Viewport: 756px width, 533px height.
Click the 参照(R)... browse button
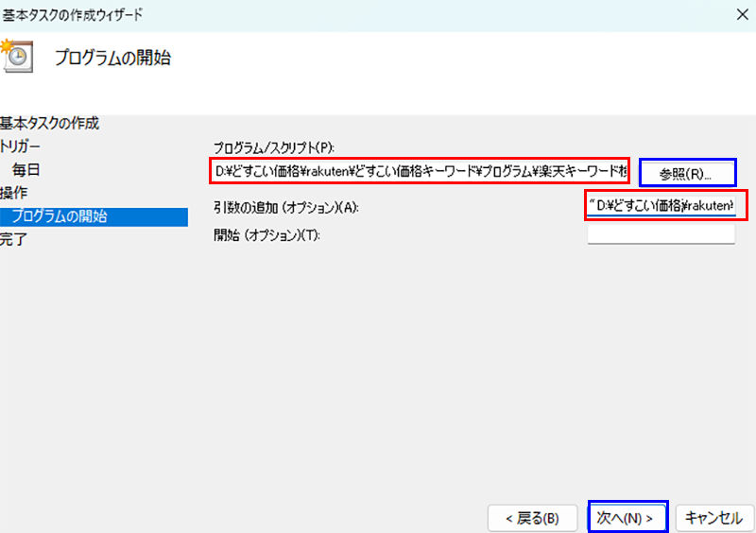pyautogui.click(x=688, y=173)
